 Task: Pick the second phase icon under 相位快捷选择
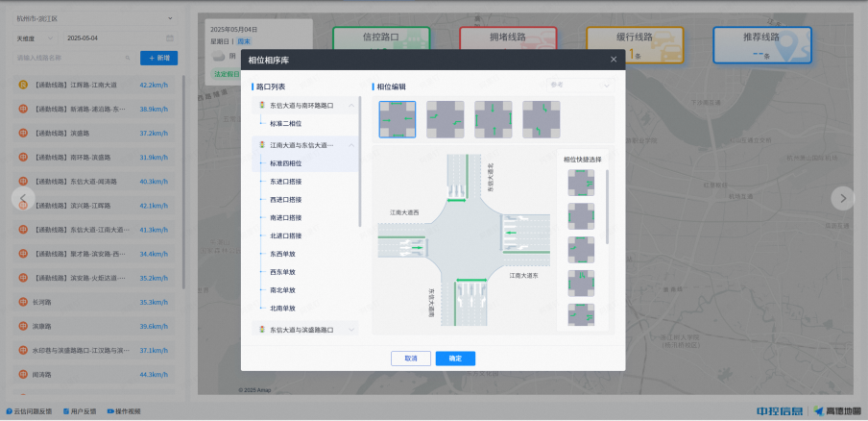point(581,215)
